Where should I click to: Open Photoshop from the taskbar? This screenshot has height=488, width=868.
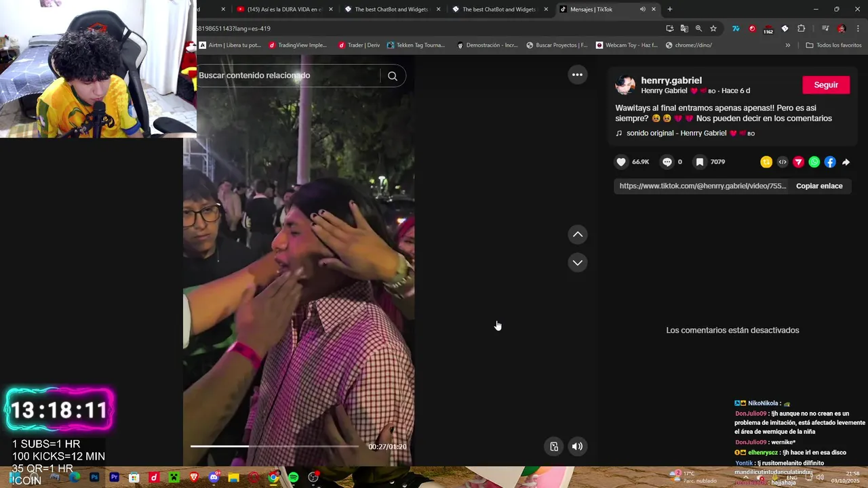click(x=94, y=477)
